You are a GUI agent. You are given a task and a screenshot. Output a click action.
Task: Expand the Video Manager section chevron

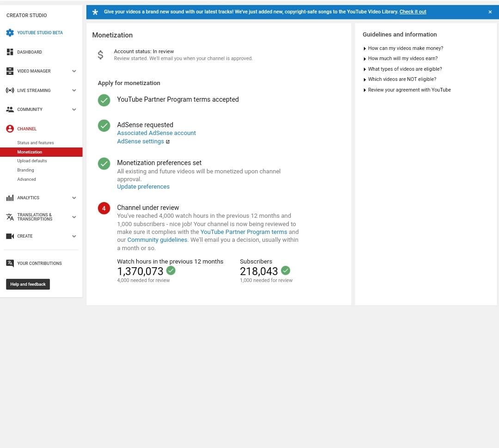click(74, 71)
